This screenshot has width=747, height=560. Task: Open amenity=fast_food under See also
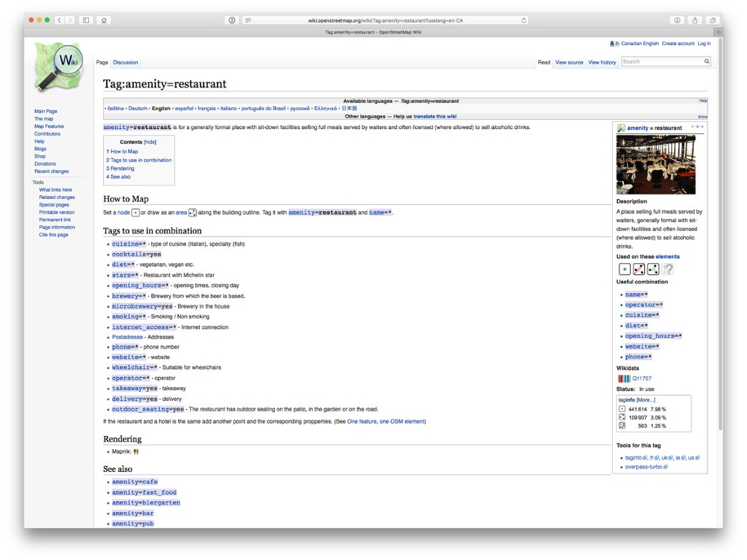click(145, 492)
